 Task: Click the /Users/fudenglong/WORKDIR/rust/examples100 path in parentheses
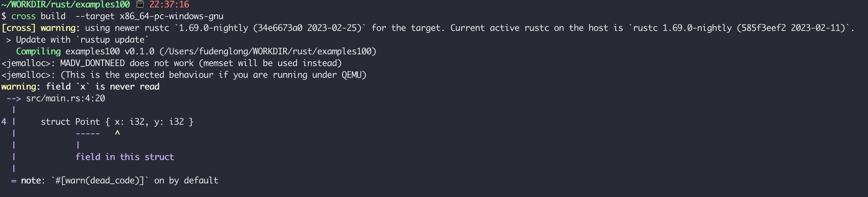[268, 51]
